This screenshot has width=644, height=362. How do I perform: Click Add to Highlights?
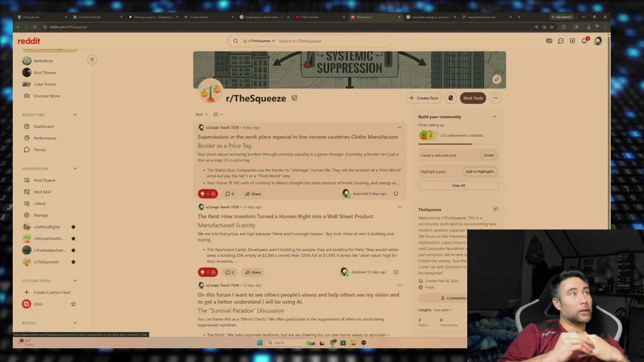point(479,171)
